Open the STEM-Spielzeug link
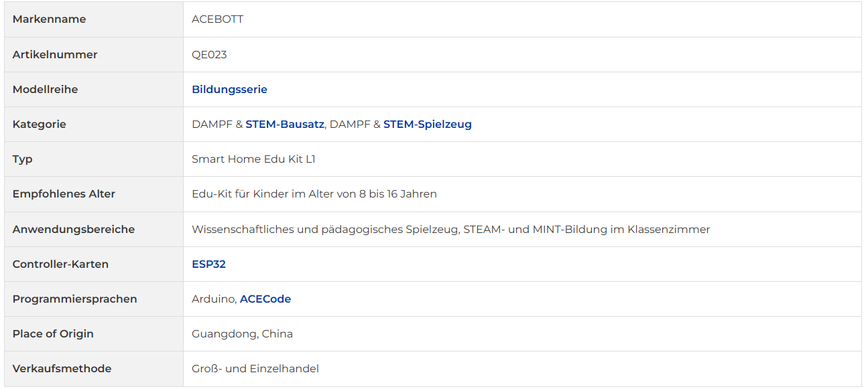The height and width of the screenshot is (389, 868). pos(428,124)
